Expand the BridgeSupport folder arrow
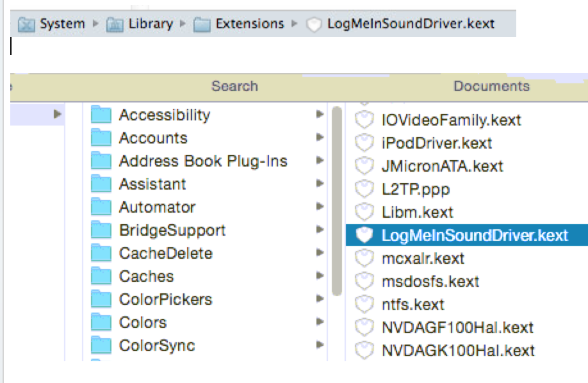588x383 pixels. coord(320,230)
